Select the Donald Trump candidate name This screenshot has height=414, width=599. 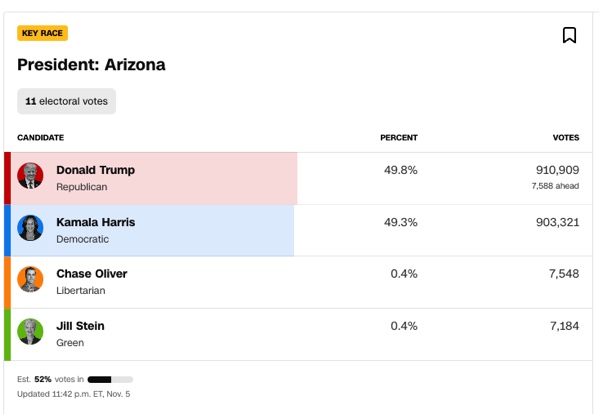pyautogui.click(x=96, y=170)
